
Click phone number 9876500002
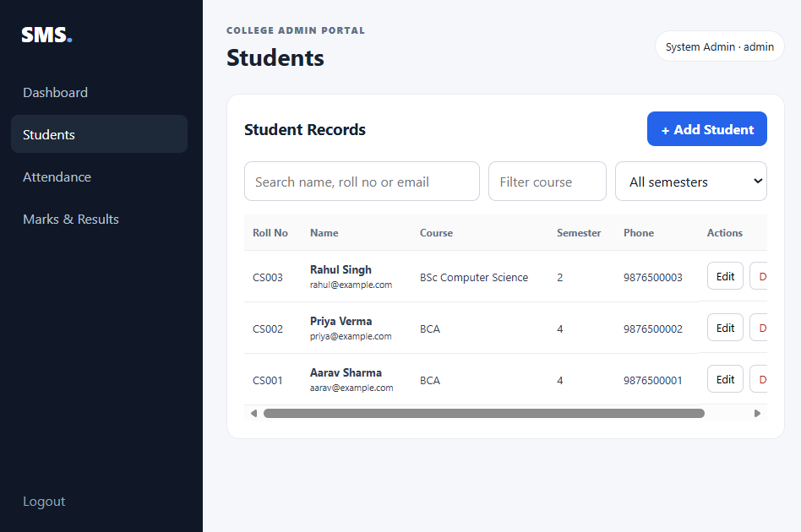pos(653,328)
